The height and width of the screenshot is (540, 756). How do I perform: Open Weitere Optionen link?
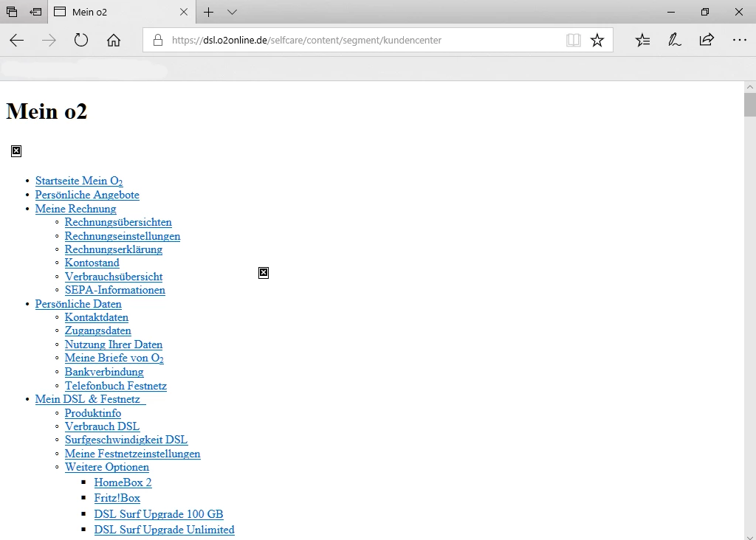(106, 467)
